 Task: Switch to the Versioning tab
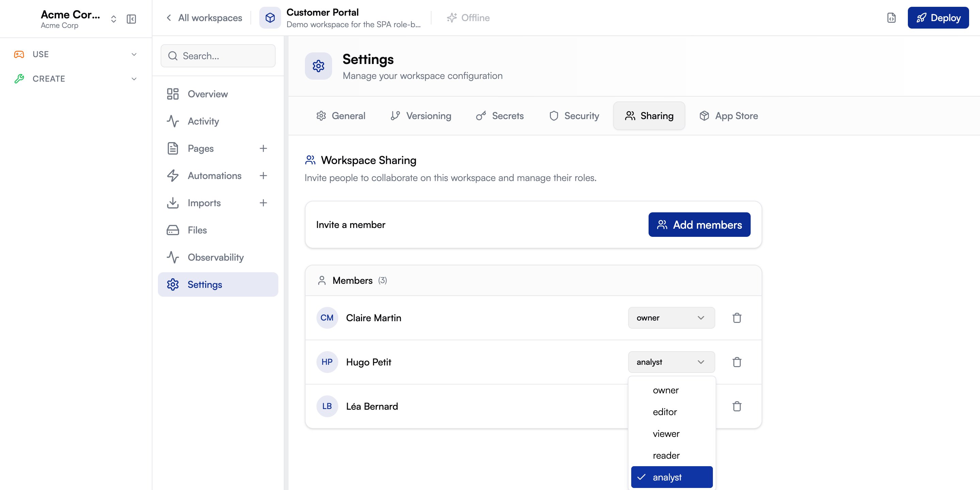pos(421,116)
